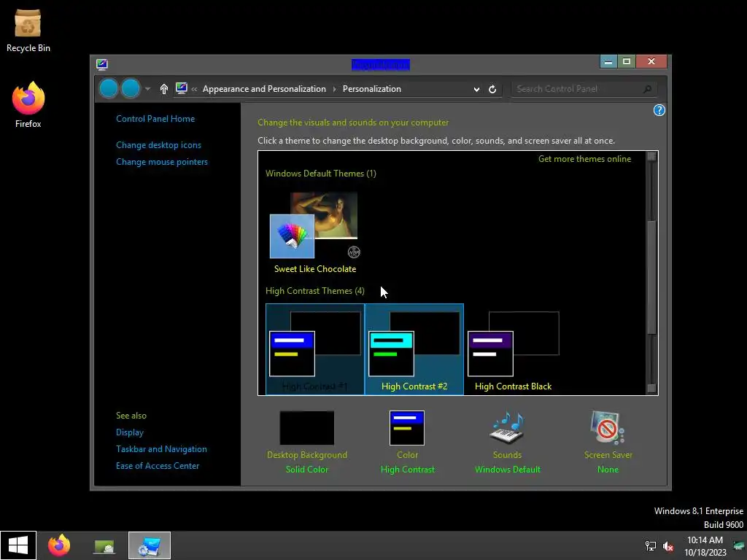Viewport: 747px width, 560px height.
Task: Open Control Panel Home link
Action: 155,119
